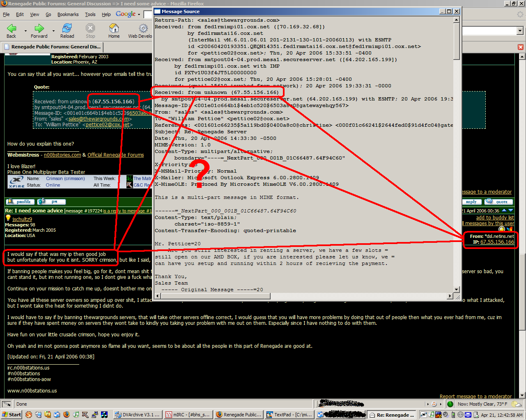This screenshot has width=526, height=420.
Task: Open the jschultz9 user profile link
Action: pyautogui.click(x=22, y=219)
